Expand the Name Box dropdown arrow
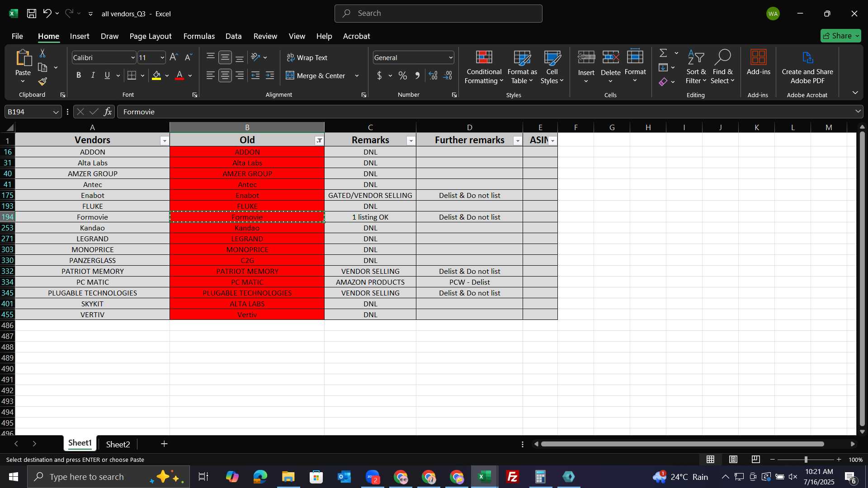 point(56,112)
